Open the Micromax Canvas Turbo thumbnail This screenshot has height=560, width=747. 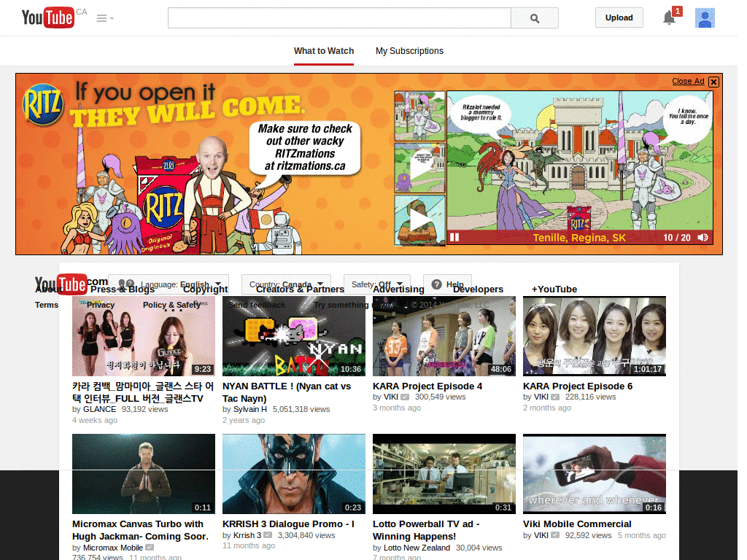click(144, 474)
